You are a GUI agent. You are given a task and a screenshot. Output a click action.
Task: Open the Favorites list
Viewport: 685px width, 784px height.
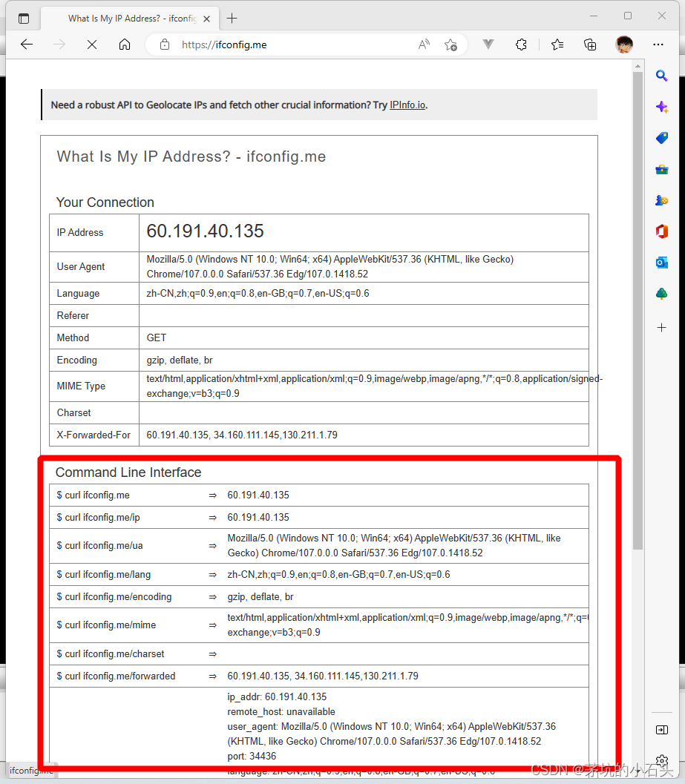557,45
